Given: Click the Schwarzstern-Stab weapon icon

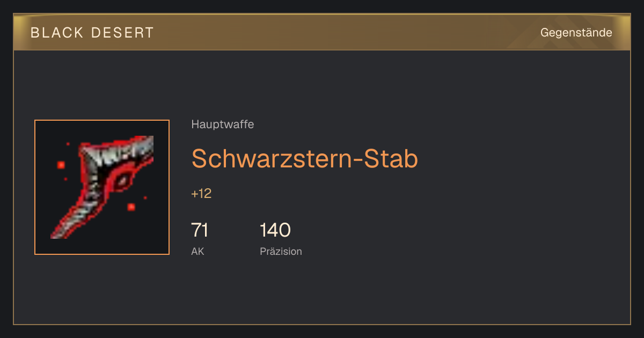Looking at the screenshot, I should [x=102, y=187].
